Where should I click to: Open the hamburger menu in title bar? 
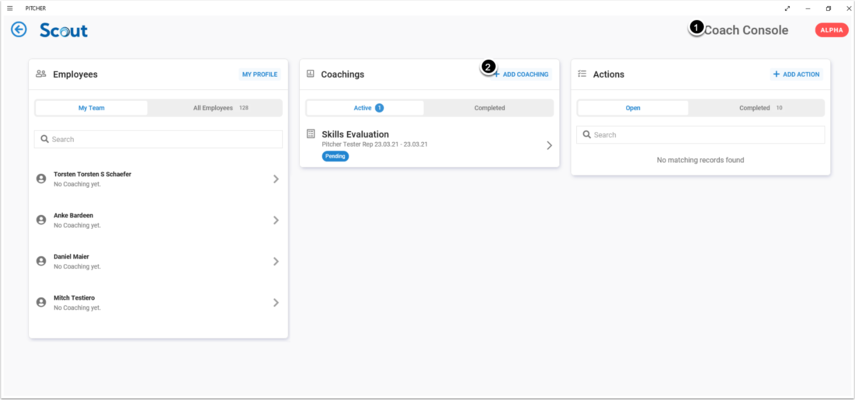(x=9, y=7)
